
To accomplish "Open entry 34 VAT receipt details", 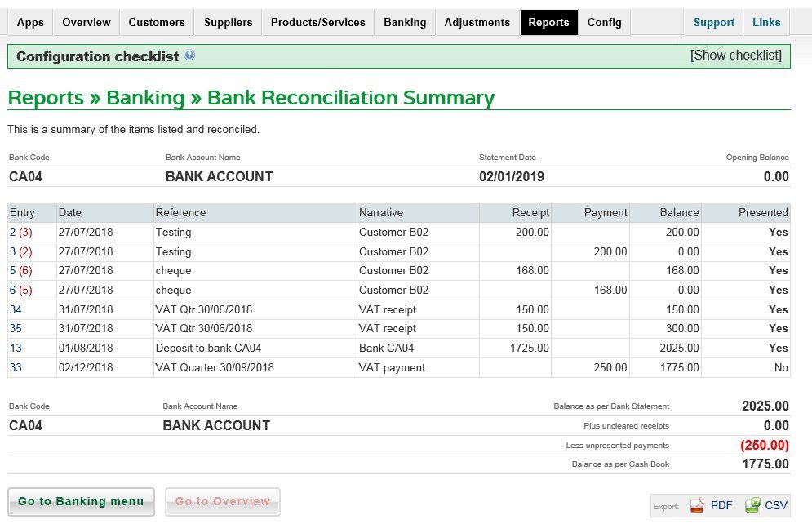I will [16, 309].
